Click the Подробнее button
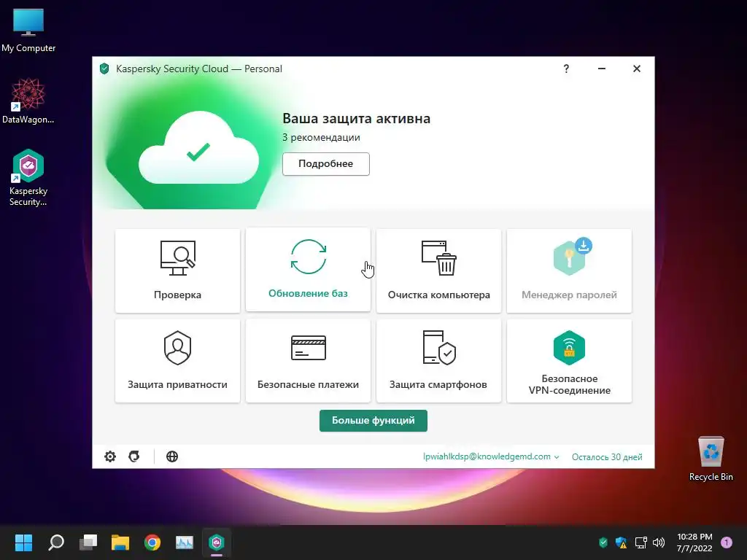This screenshot has width=747, height=560. (326, 164)
